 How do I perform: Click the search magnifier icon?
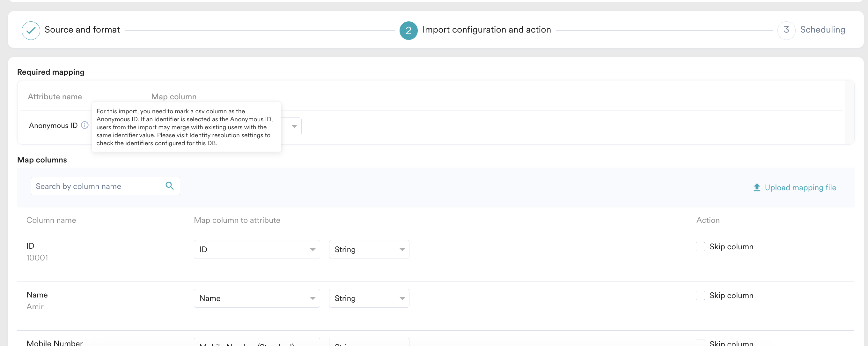[170, 186]
